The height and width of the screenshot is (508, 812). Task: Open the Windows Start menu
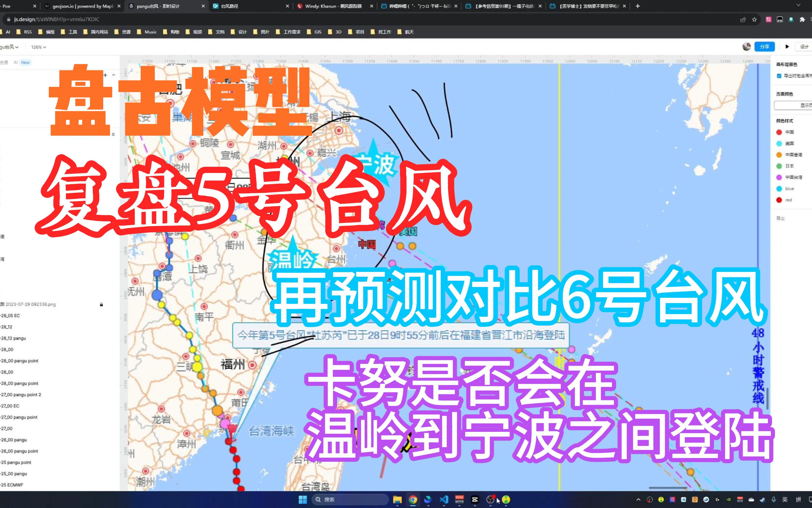coord(303,500)
